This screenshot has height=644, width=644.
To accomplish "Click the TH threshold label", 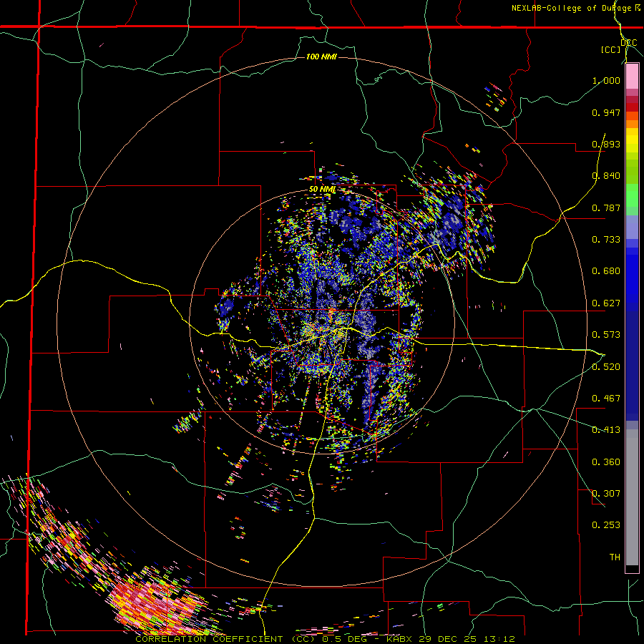I will pos(615,557).
